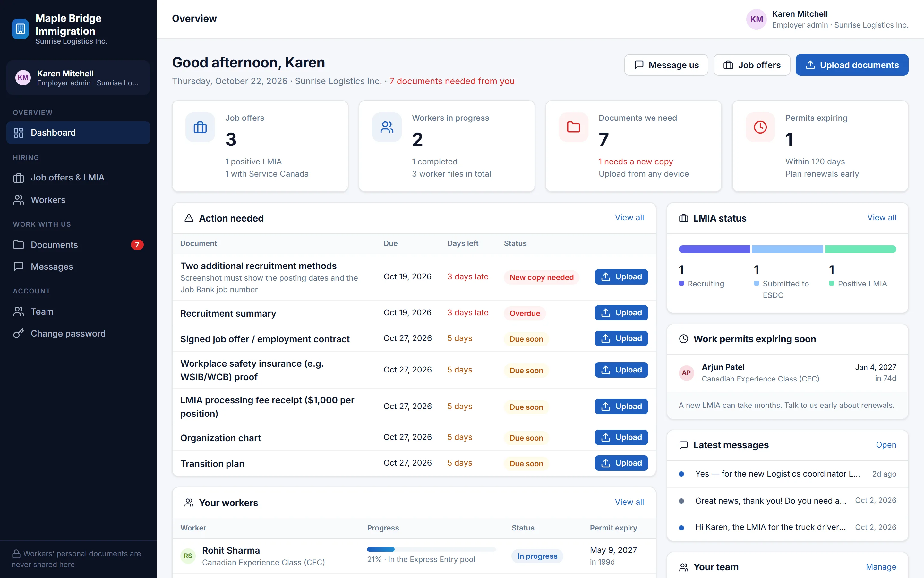Click the New copy needed status badge
Screen dimensions: 924x578
(542, 277)
